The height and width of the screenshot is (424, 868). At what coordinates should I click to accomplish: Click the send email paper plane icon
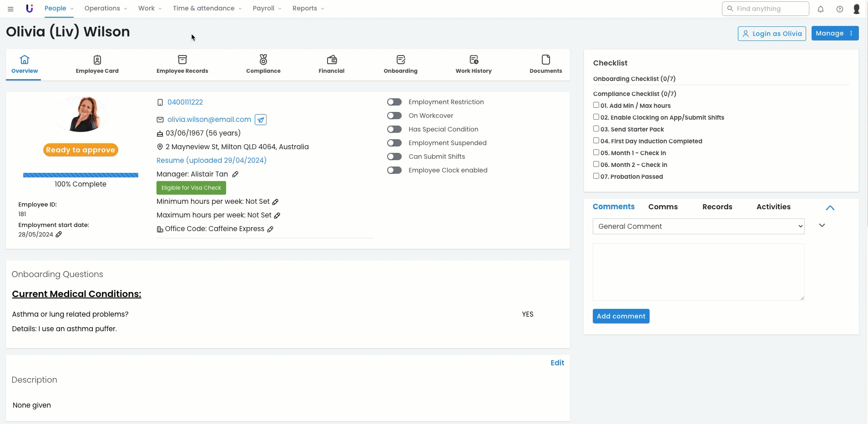coord(261,120)
